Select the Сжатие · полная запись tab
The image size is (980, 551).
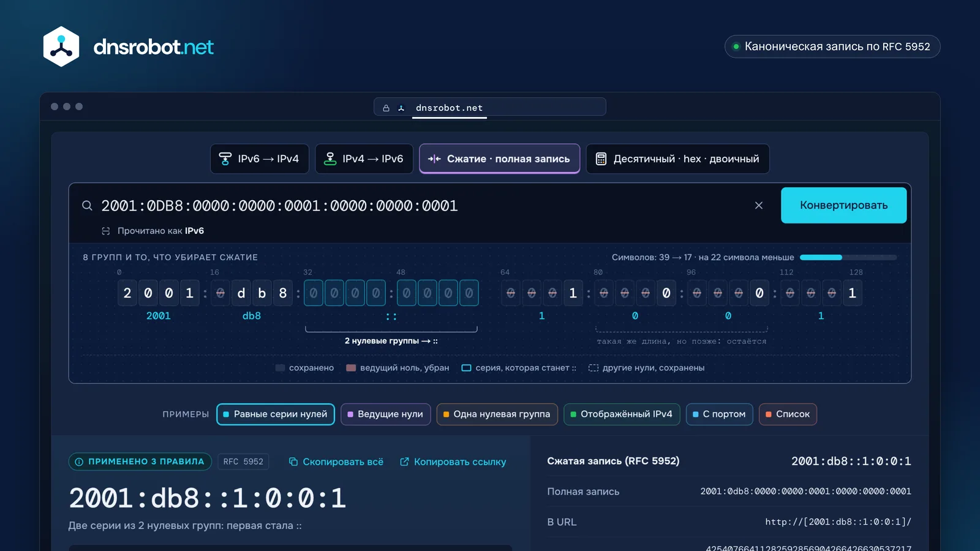click(x=500, y=159)
